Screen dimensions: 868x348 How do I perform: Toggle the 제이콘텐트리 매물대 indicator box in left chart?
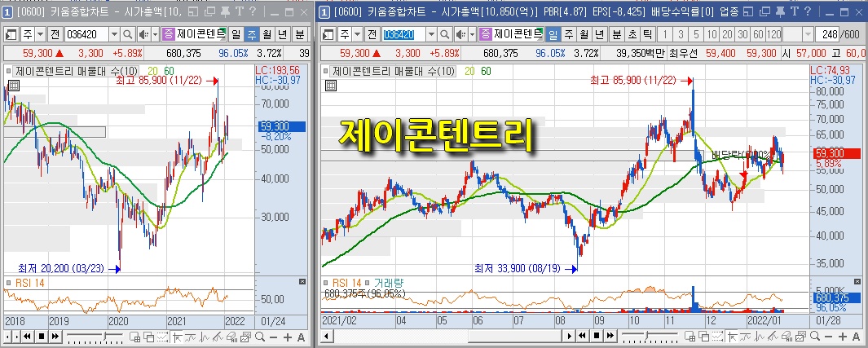pyautogui.click(x=10, y=71)
